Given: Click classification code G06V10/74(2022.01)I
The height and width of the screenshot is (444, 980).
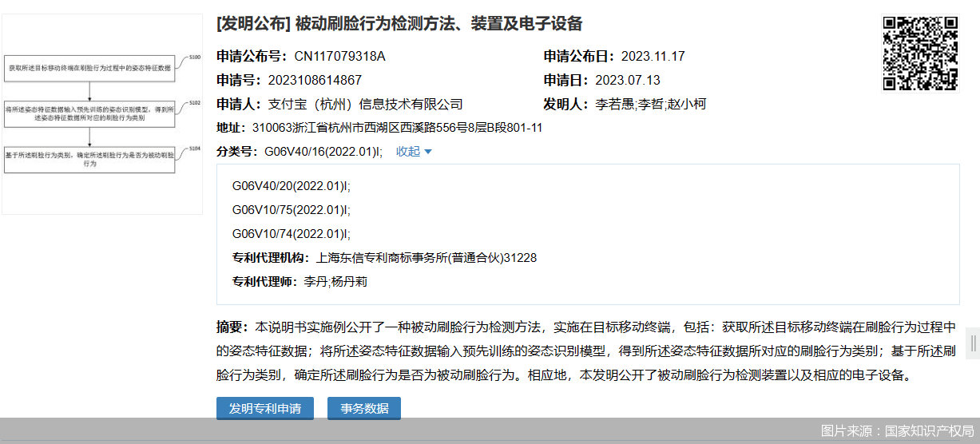Looking at the screenshot, I should point(292,234).
